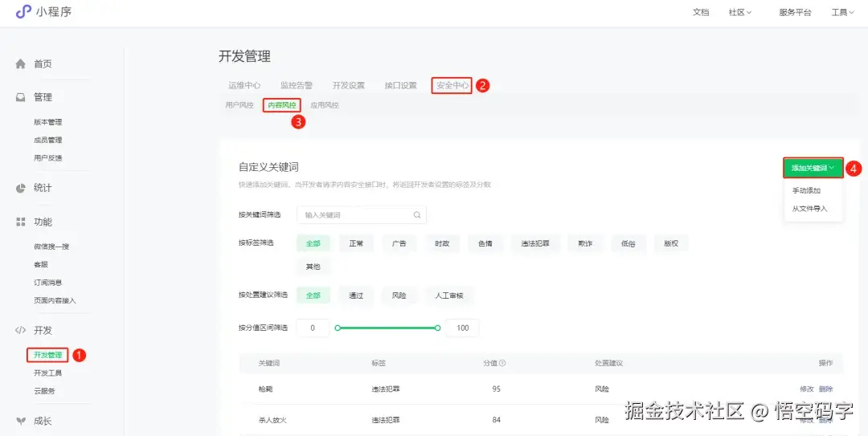
Task: Open 微信搜一搜 in sidebar
Action: point(51,247)
